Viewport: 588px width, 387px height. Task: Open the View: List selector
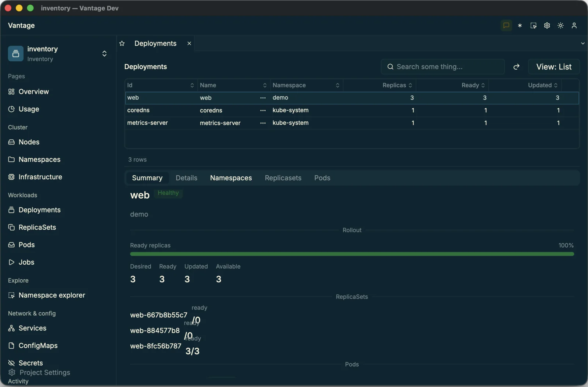pos(554,67)
